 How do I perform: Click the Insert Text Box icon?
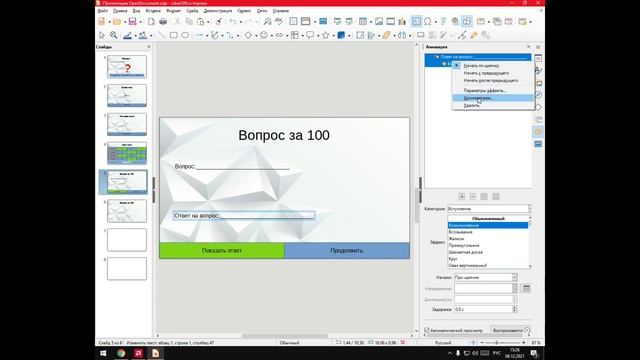(416, 22)
